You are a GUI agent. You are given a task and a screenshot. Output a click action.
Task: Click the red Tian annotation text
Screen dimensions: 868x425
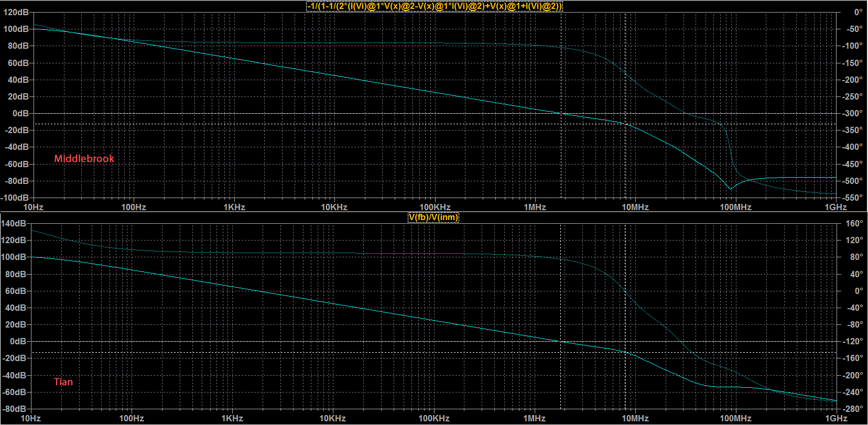[x=63, y=382]
